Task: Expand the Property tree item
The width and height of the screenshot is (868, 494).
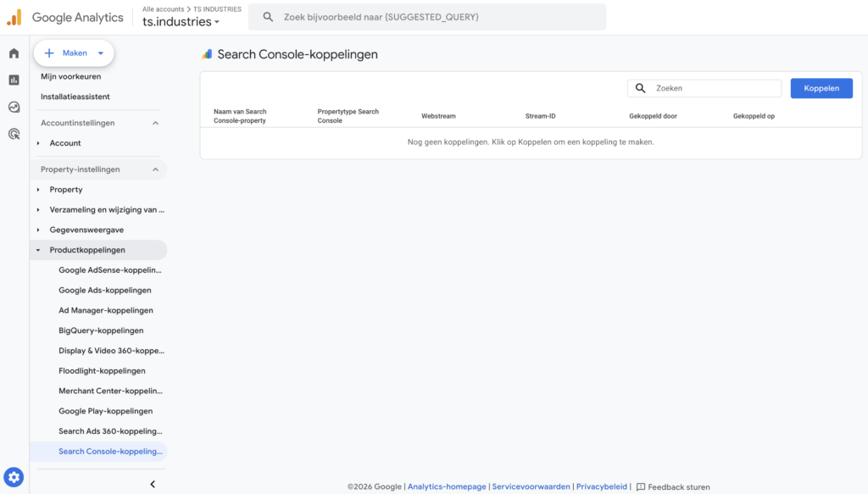Action: (38, 190)
